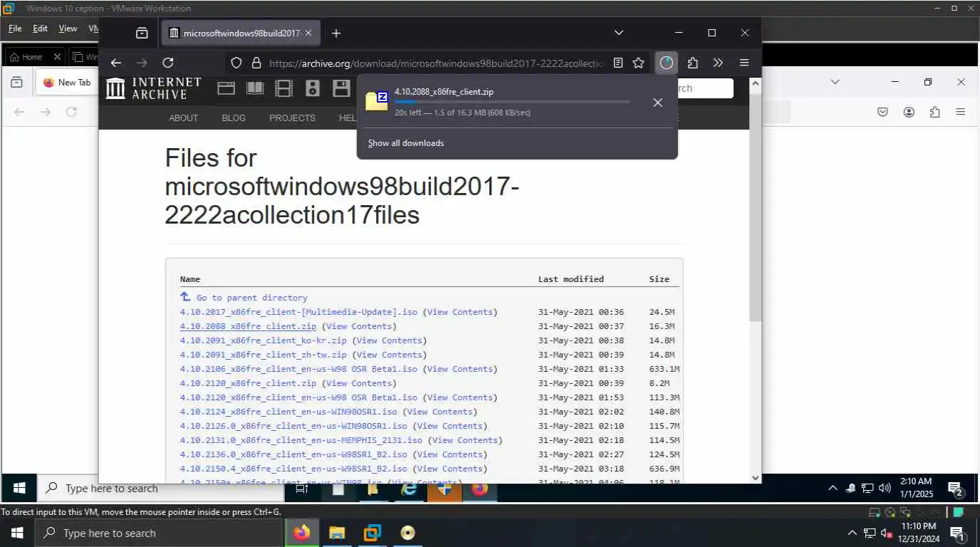This screenshot has height=547, width=980.
Task: Open VMware Workstation View menu
Action: [x=68, y=28]
